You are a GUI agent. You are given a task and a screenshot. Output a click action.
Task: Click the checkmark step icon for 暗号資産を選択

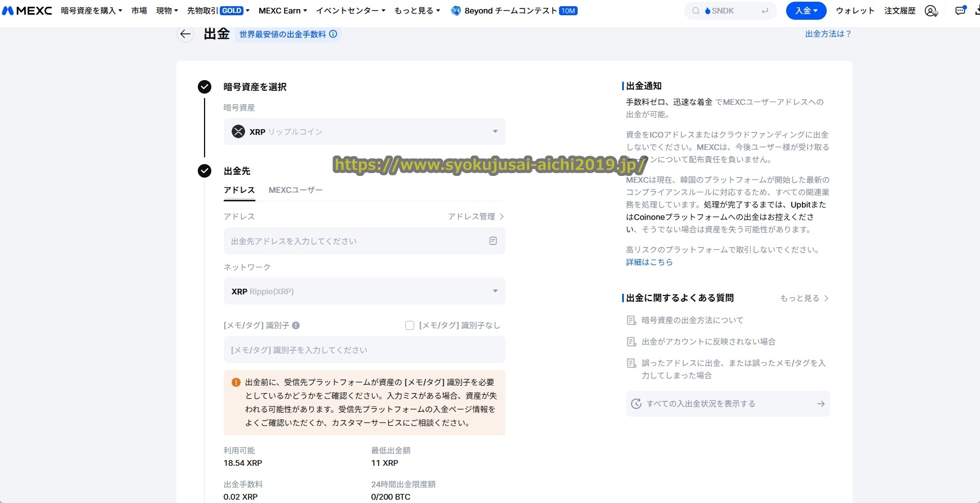tap(205, 87)
